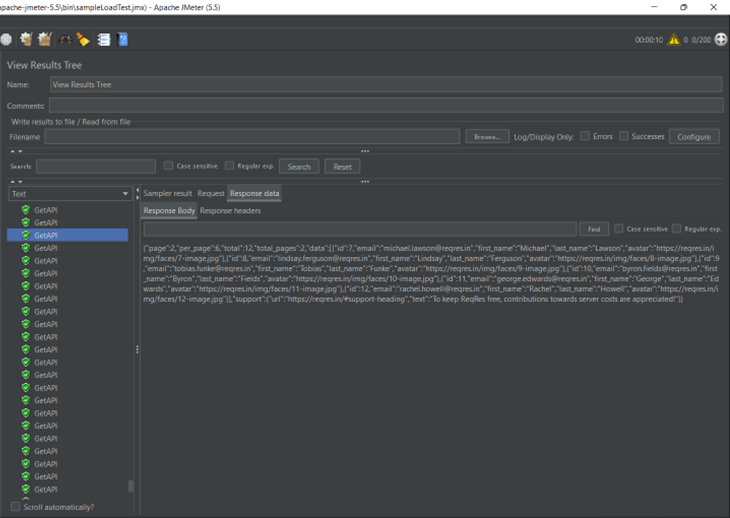Click the round remote-engines icon beside 0/200
730x518 pixels.
tap(721, 40)
